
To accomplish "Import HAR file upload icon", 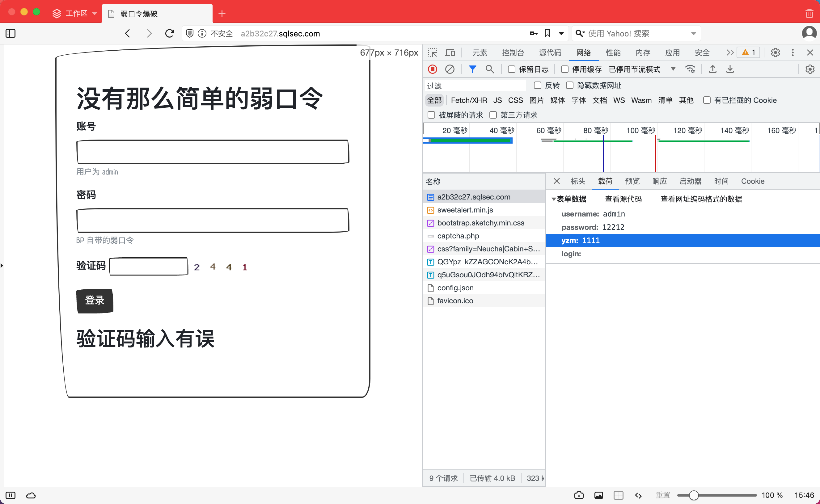I will click(x=712, y=69).
